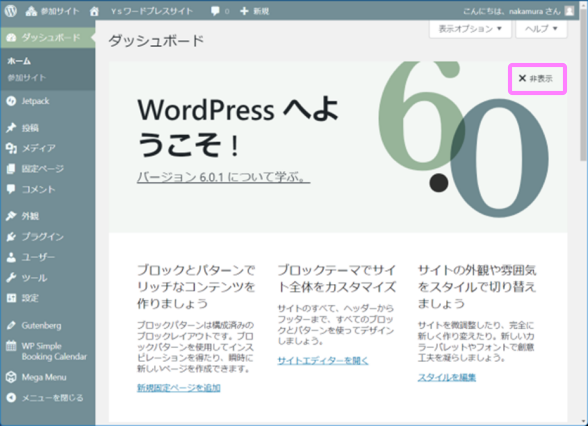Open the nakamura user avatar
Viewport: 588px width, 426px height.
pyautogui.click(x=569, y=11)
